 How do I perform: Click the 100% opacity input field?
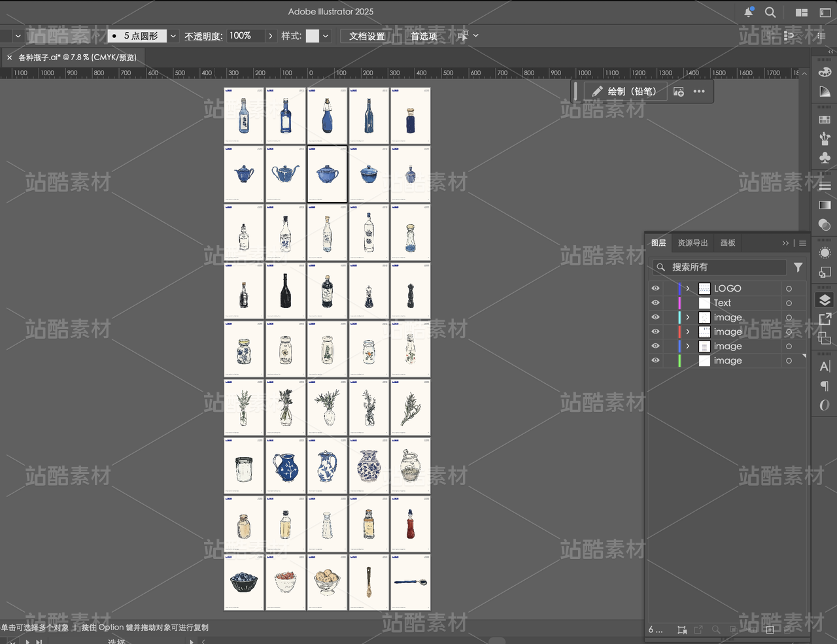click(245, 36)
